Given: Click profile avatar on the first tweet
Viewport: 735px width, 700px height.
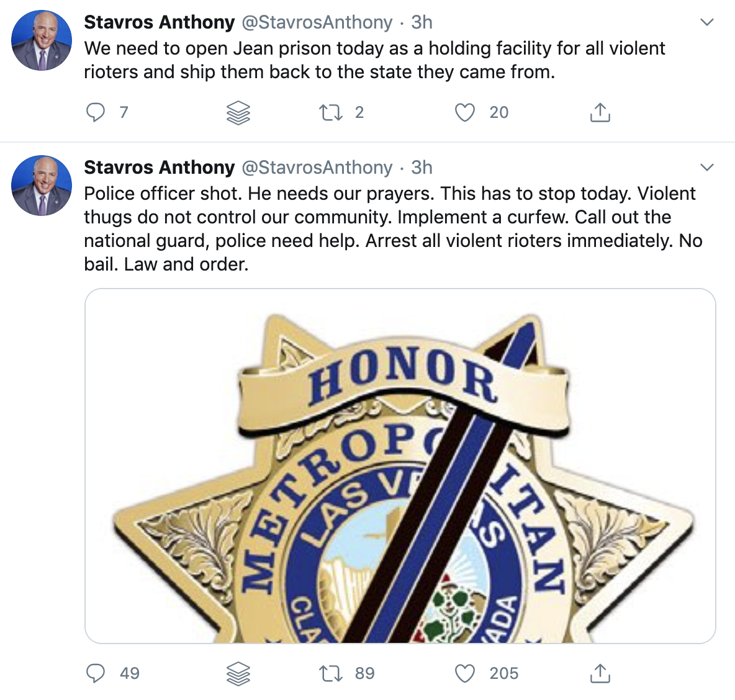Looking at the screenshot, I should pos(42,40).
